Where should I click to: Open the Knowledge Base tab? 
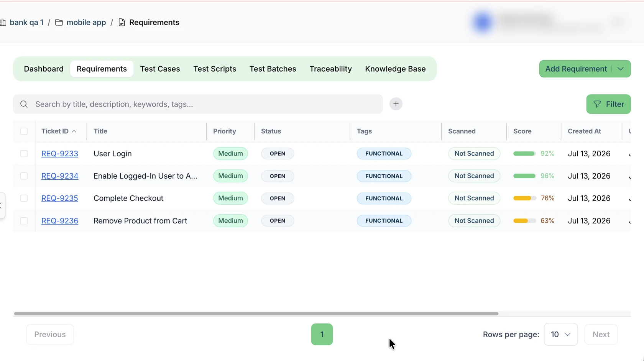(395, 69)
